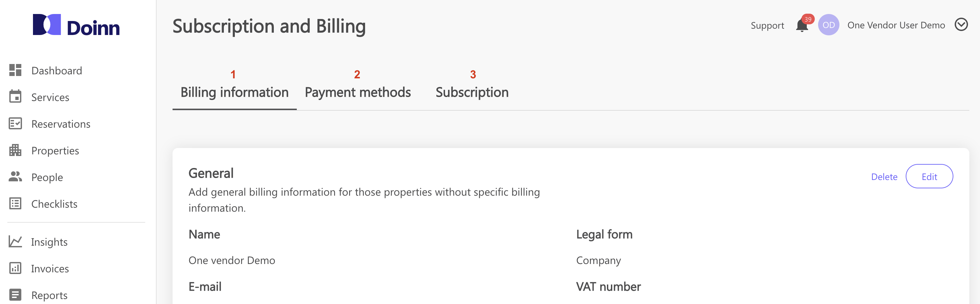Open the Reservations checklist icon
This screenshot has height=304, width=980.
15,124
